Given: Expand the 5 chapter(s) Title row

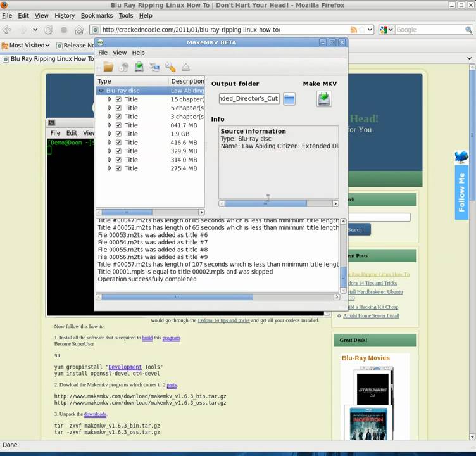Looking at the screenshot, I should (110, 108).
